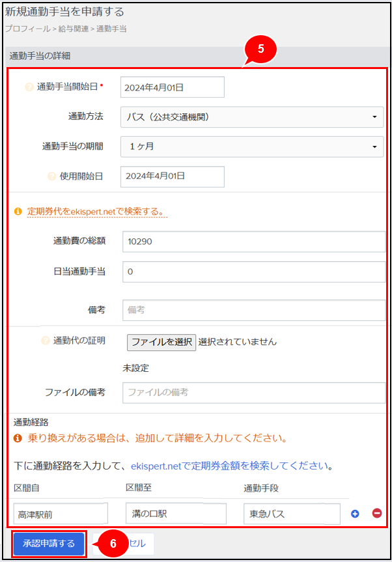Click the info icon beside 乗り換え notice
The image size is (392, 562).
point(18,438)
